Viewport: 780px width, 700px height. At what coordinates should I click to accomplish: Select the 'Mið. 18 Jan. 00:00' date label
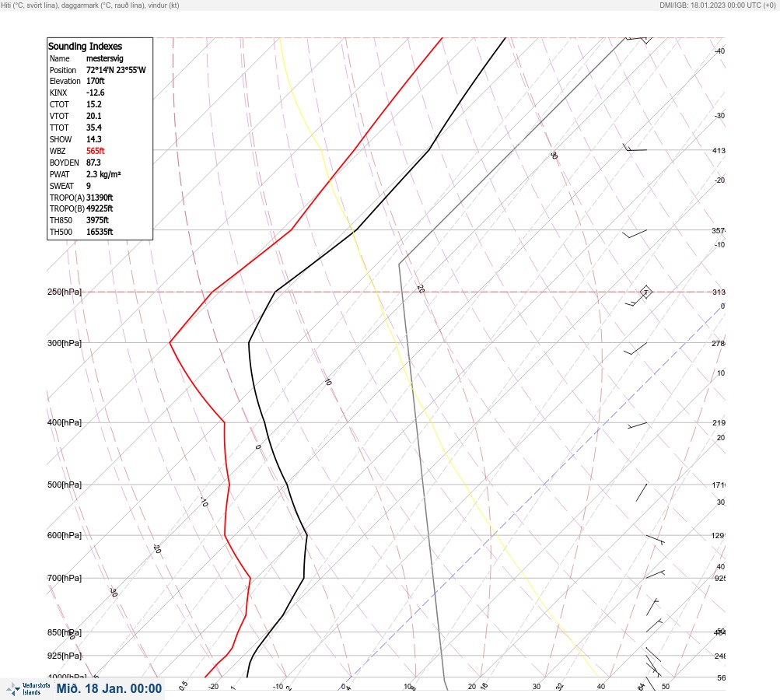(x=110, y=688)
